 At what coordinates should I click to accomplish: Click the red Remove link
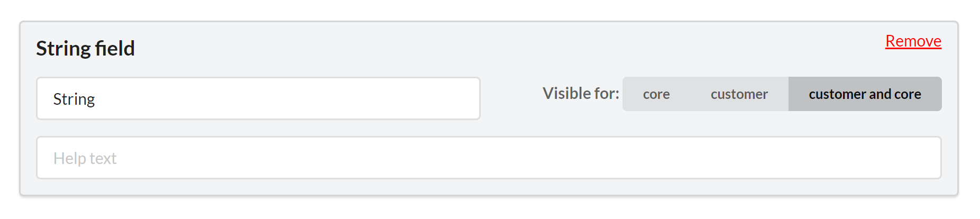[913, 41]
